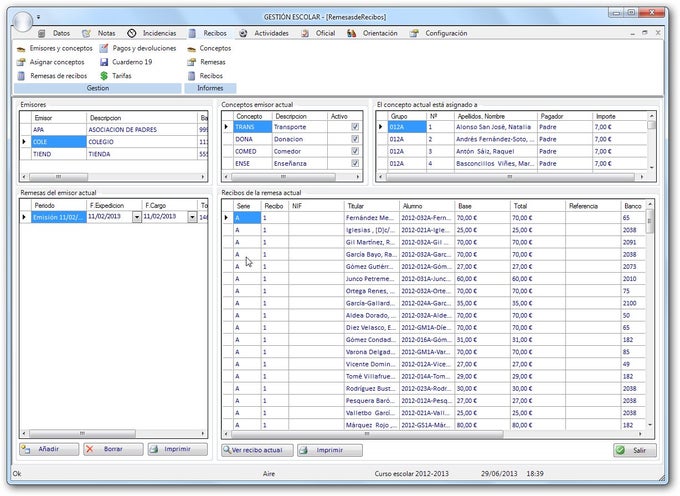Image resolution: width=680 pixels, height=496 pixels.
Task: Click the Tarifas dollar sign icon
Action: pyautogui.click(x=104, y=76)
